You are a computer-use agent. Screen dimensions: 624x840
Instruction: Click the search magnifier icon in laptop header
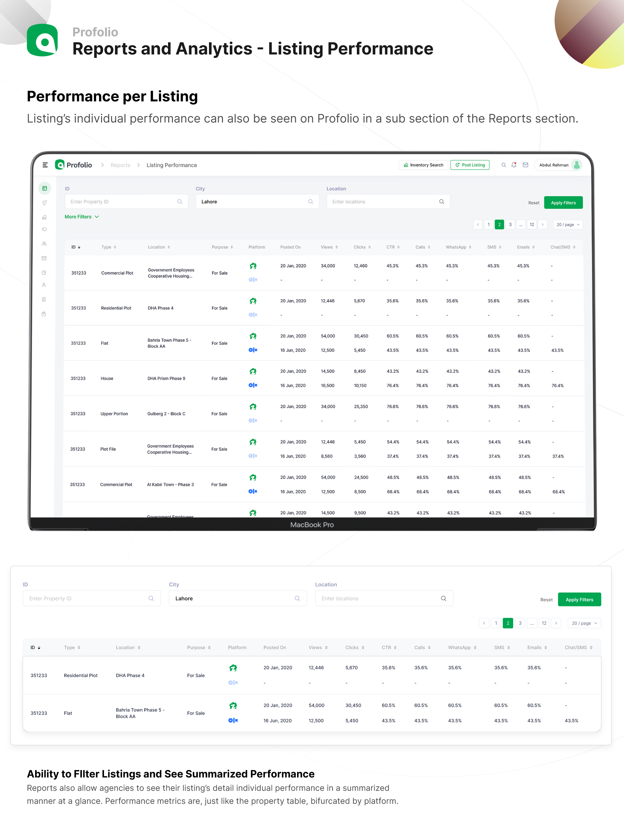click(503, 165)
